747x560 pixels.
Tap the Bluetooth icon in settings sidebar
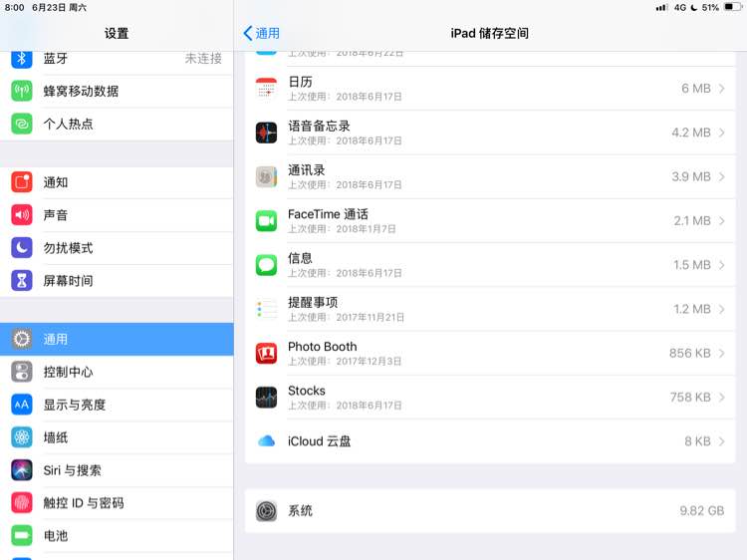22,59
